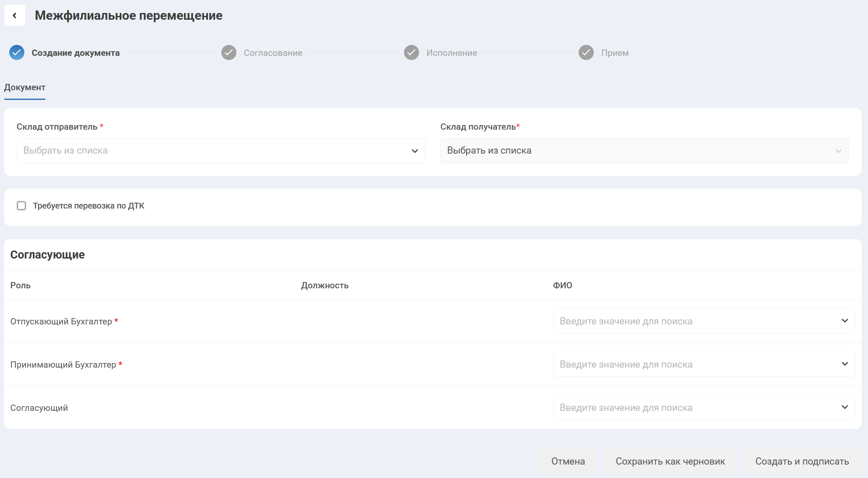Expand the Принимающий Бухгалтер ФИО dropdown arrow
This screenshot has width=868, height=478.
coord(845,364)
